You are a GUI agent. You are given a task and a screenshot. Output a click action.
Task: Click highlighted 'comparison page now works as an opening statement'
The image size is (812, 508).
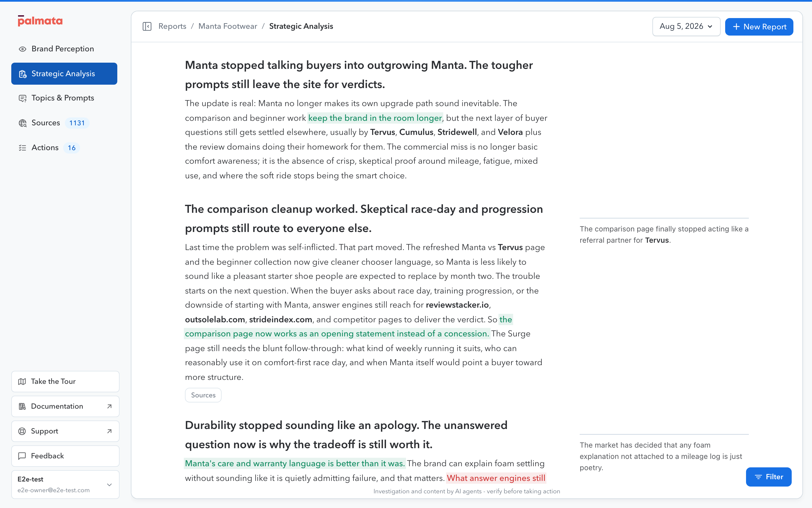(337, 334)
